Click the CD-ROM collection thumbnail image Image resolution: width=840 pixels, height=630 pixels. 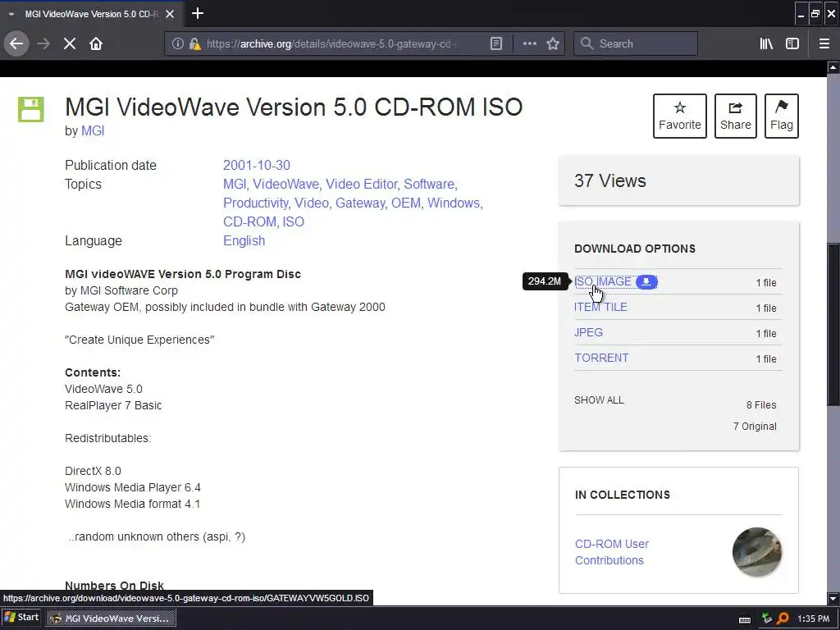pyautogui.click(x=757, y=552)
